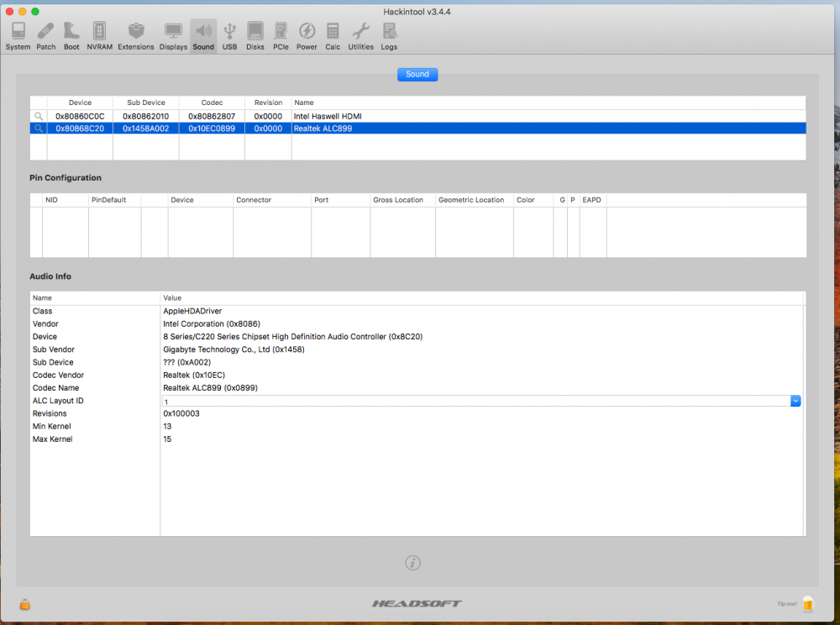Select the Sound toolbar icon
This screenshot has width=840, height=625.
(x=203, y=36)
